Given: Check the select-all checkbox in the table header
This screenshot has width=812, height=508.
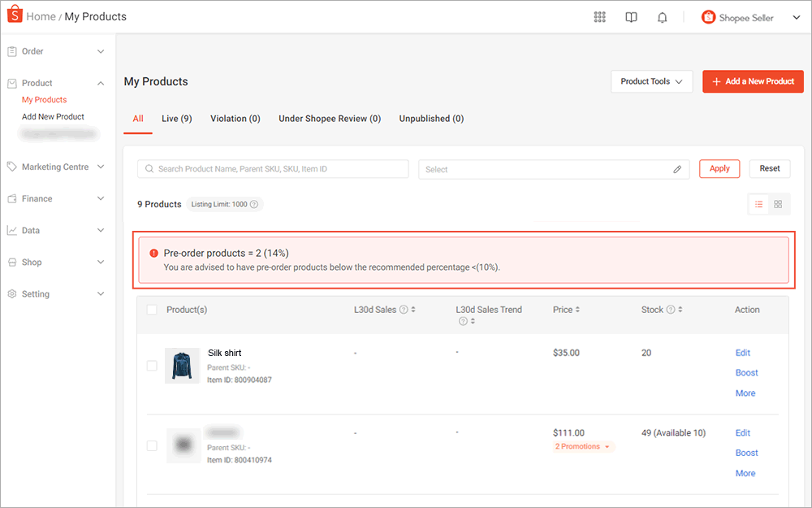Looking at the screenshot, I should [152, 309].
